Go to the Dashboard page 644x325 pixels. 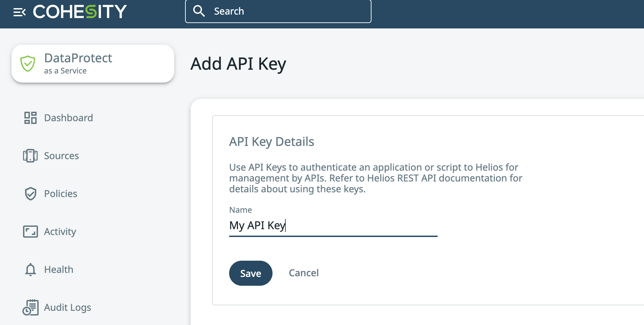pyautogui.click(x=68, y=118)
